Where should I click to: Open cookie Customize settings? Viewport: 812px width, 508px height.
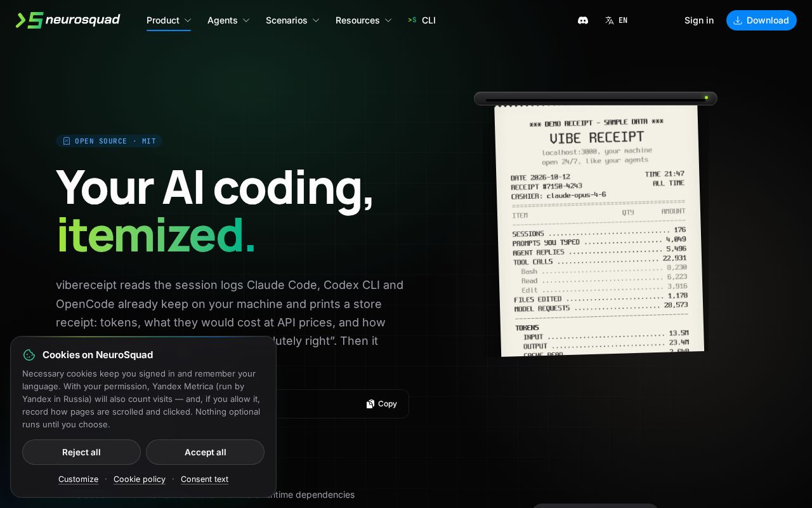pyautogui.click(x=78, y=479)
